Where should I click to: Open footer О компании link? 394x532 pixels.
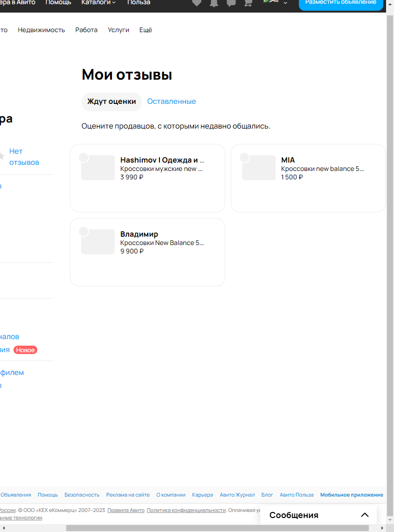[171, 495]
